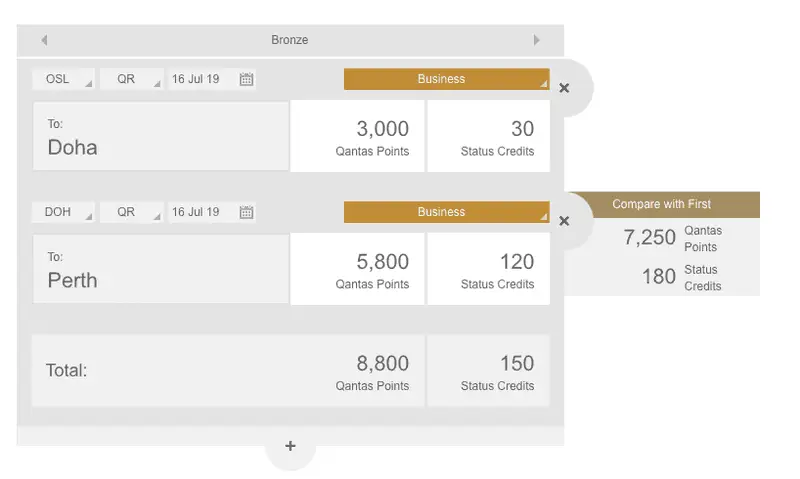800x479 pixels.
Task: Remove the OSL to Doha flight segment
Action: (564, 88)
